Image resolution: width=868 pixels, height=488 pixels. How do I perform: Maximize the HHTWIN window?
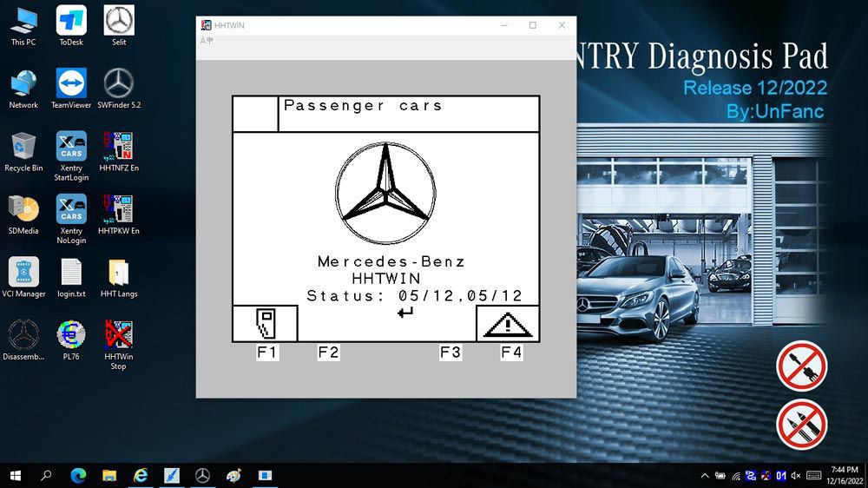coord(533,25)
